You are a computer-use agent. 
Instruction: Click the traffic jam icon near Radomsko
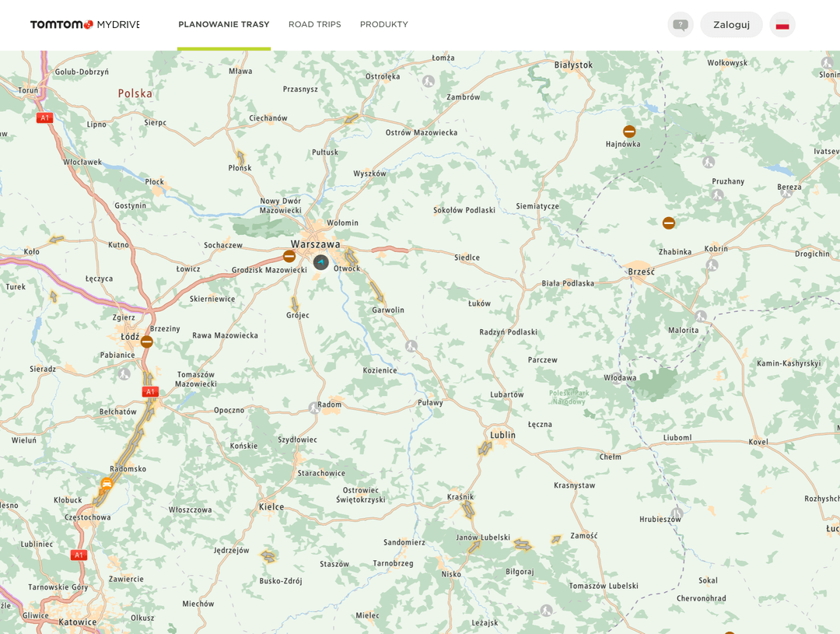point(105,483)
